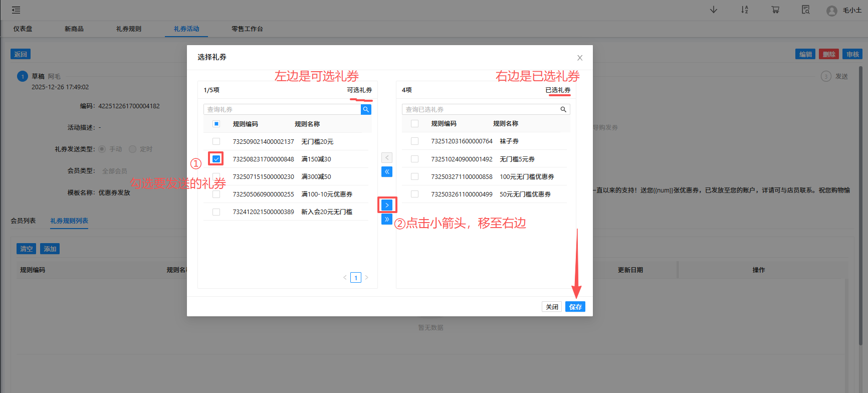Open the 零售工作台 tab

click(x=247, y=29)
